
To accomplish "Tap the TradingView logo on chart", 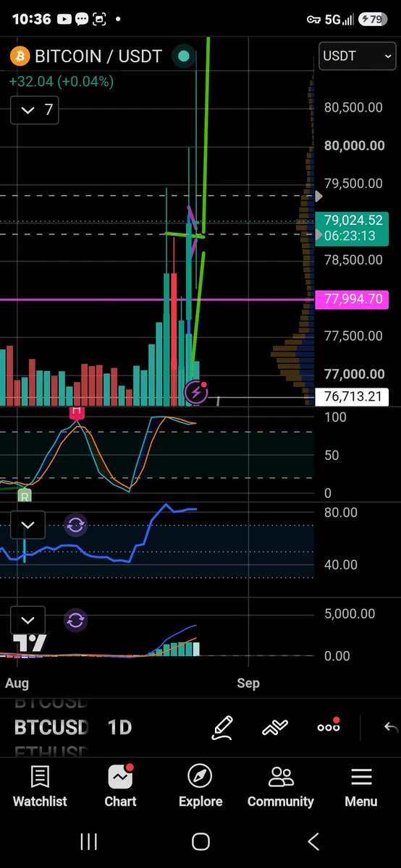I will [x=30, y=643].
